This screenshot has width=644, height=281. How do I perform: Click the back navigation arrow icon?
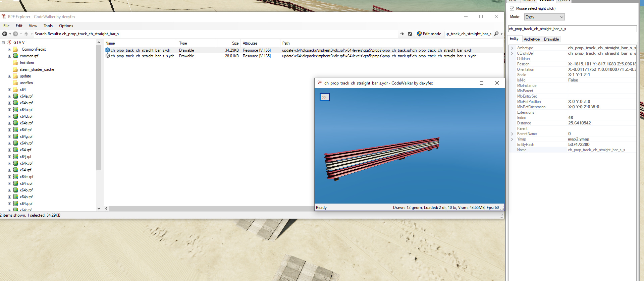click(5, 34)
